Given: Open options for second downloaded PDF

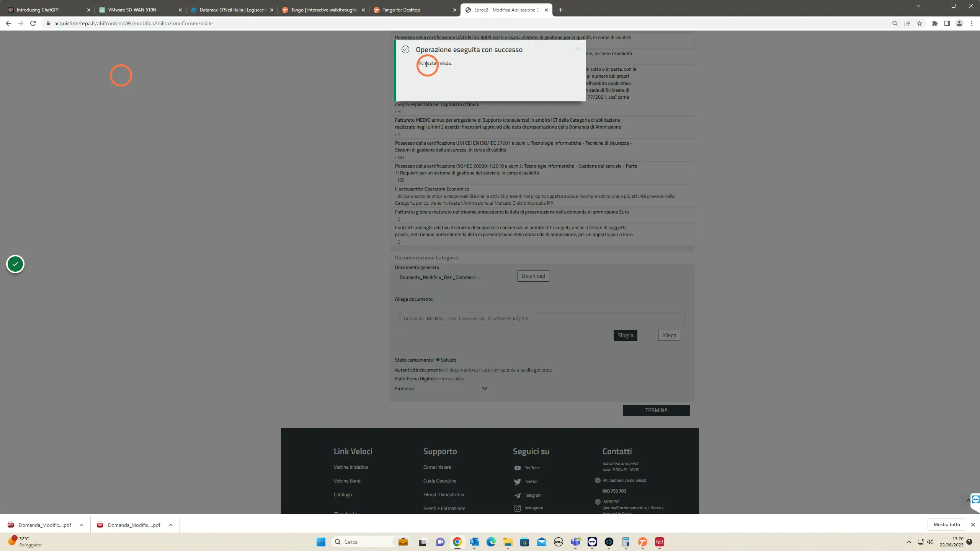Looking at the screenshot, I should pyautogui.click(x=171, y=525).
